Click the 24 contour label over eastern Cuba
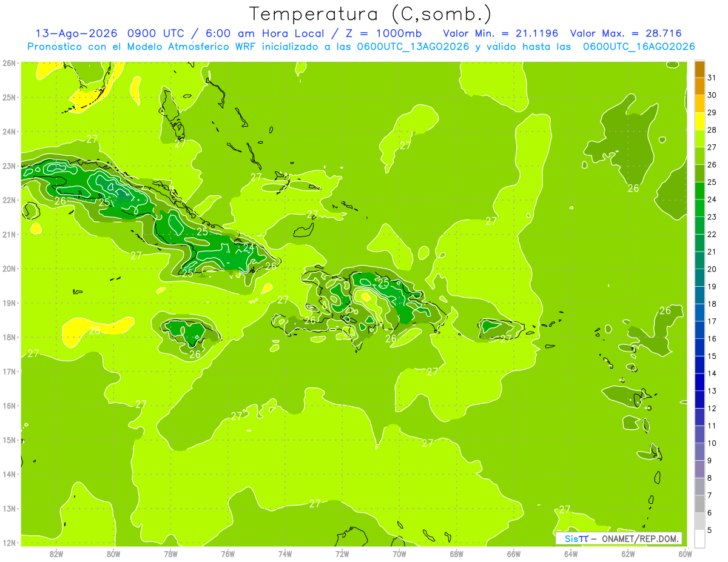 click(x=249, y=247)
